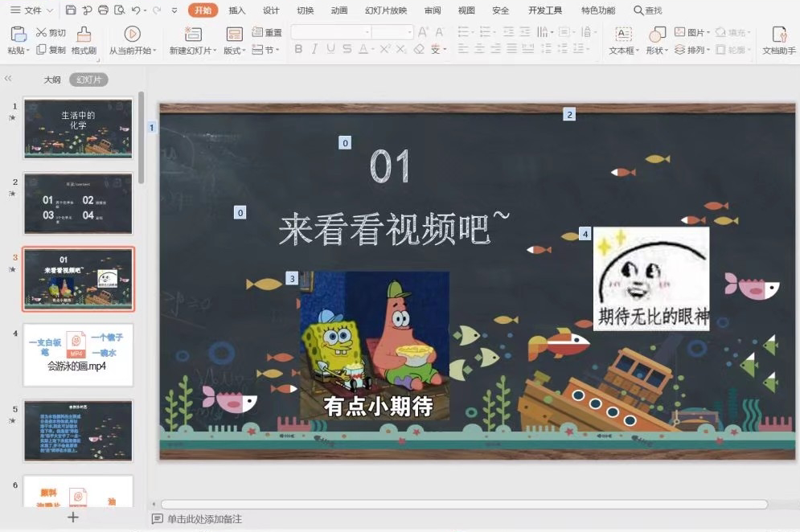Open Print Preview from quick access toolbar

pos(119,10)
